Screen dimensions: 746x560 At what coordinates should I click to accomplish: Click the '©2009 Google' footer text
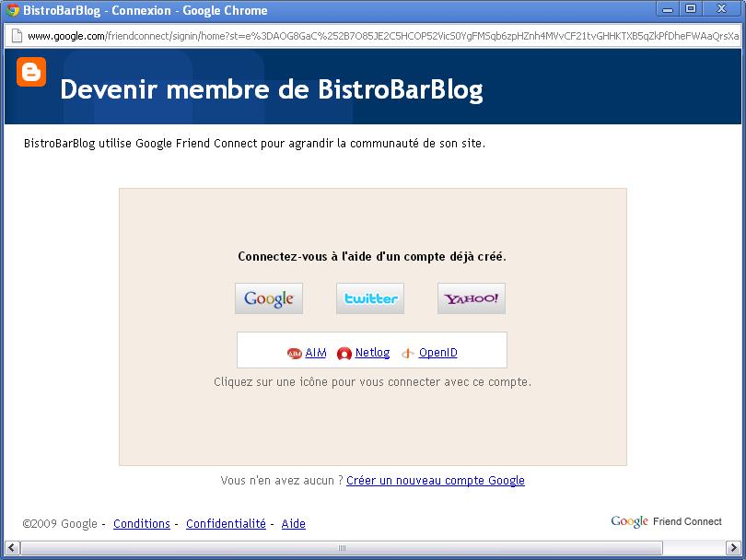pos(60,524)
